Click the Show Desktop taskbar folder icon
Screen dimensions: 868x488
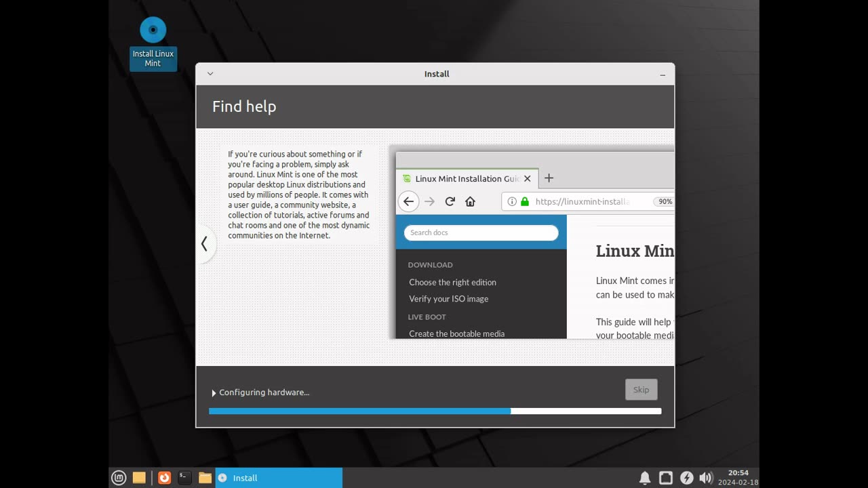pyautogui.click(x=139, y=478)
